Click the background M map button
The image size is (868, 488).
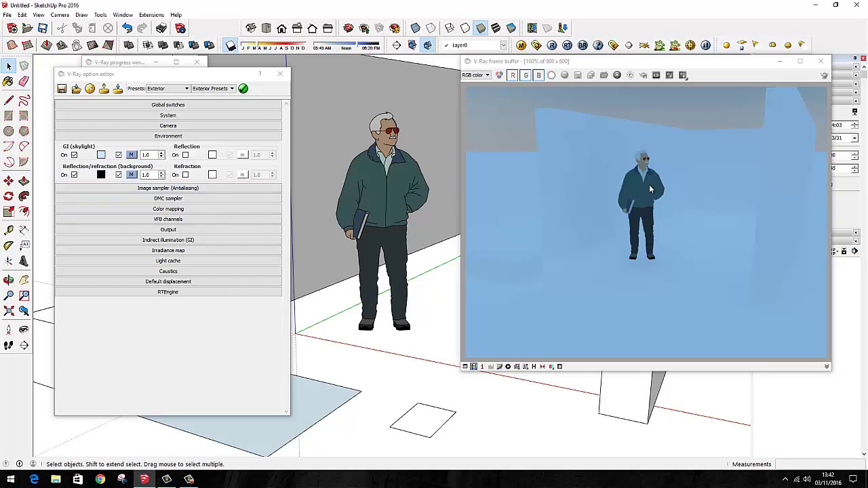[131, 175]
